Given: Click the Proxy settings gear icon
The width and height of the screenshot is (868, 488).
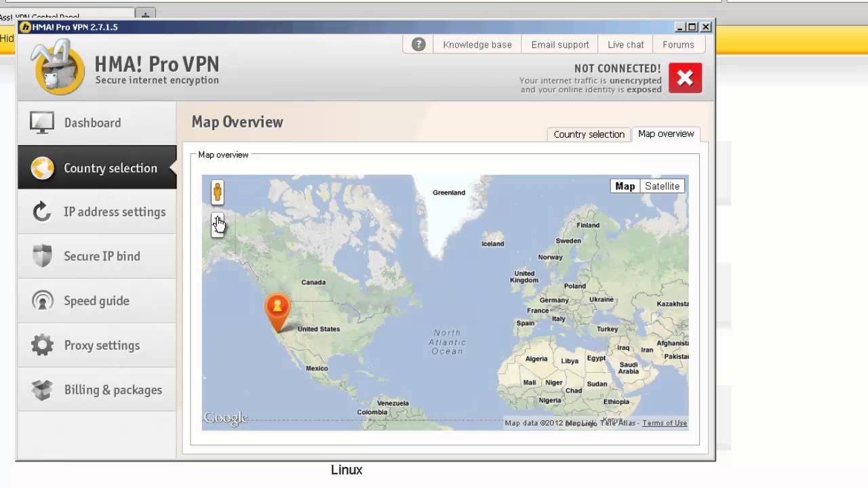Looking at the screenshot, I should (42, 345).
